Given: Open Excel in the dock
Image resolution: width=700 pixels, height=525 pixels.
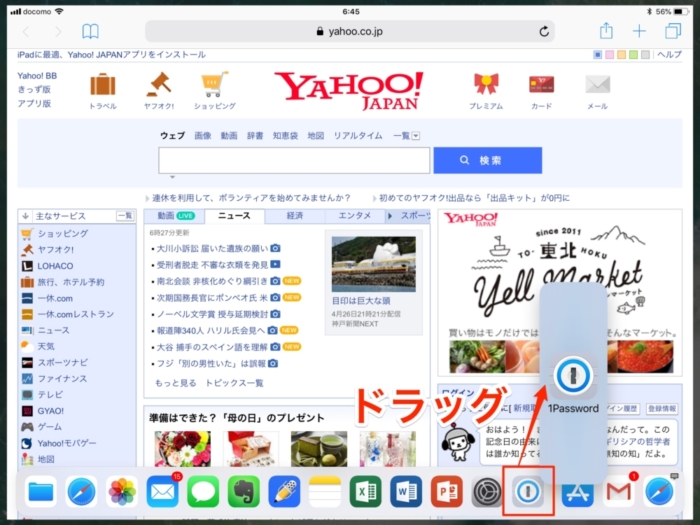Looking at the screenshot, I should pyautogui.click(x=365, y=492).
